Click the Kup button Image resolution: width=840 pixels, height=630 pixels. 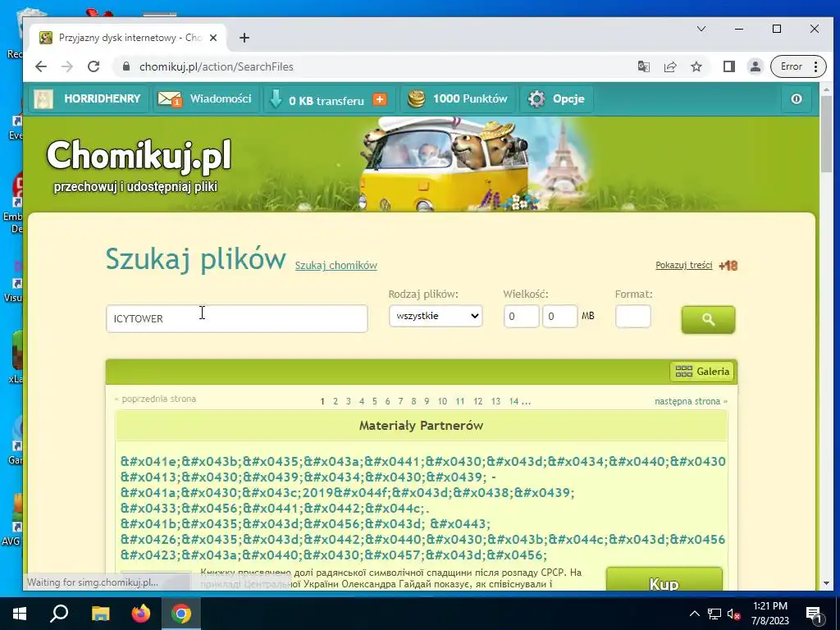coord(664,581)
